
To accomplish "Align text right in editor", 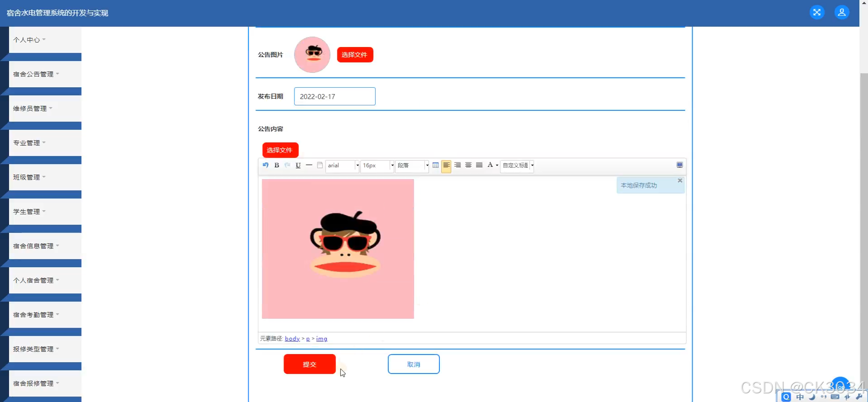I will click(458, 166).
